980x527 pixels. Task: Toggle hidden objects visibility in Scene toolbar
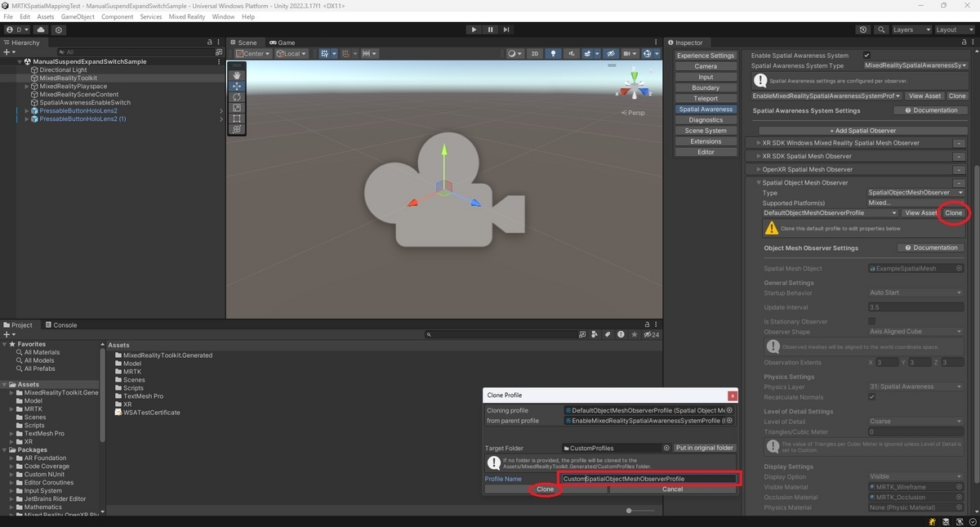click(x=611, y=54)
